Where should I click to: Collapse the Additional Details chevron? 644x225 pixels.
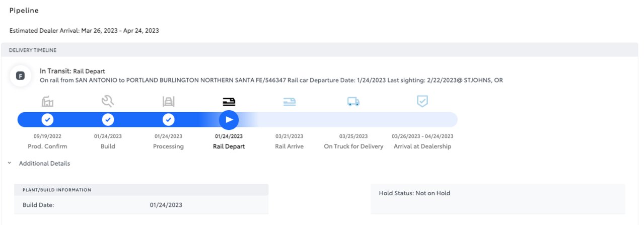click(x=10, y=163)
